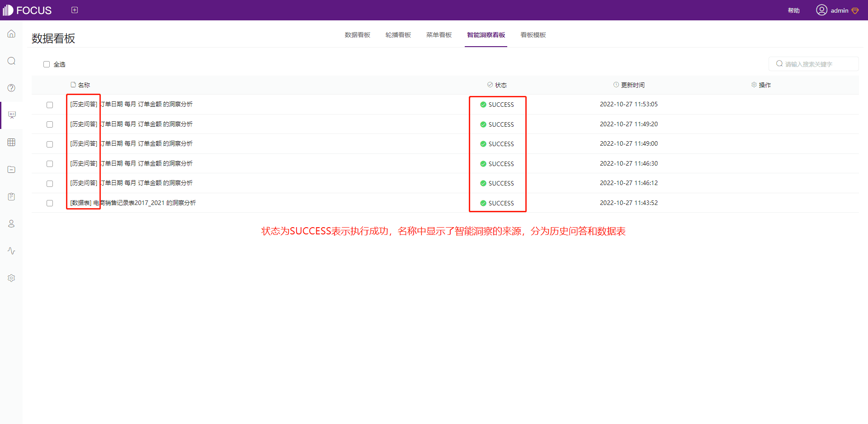Click the 数据看板 page title

[53, 38]
